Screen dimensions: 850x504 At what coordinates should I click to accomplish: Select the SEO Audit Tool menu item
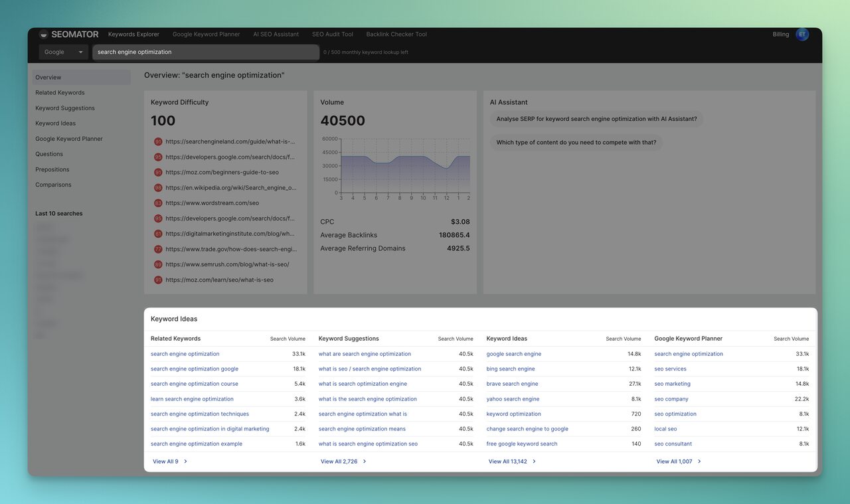[332, 34]
